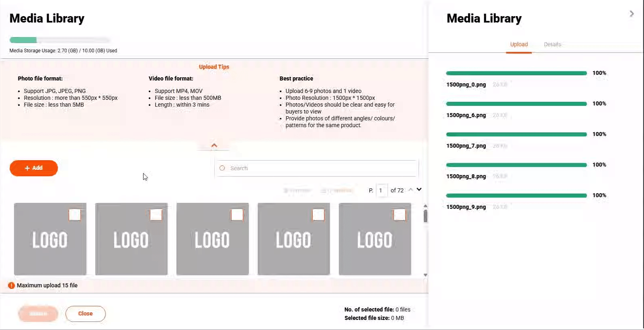
Task: Click the page number input box
Action: (381, 190)
